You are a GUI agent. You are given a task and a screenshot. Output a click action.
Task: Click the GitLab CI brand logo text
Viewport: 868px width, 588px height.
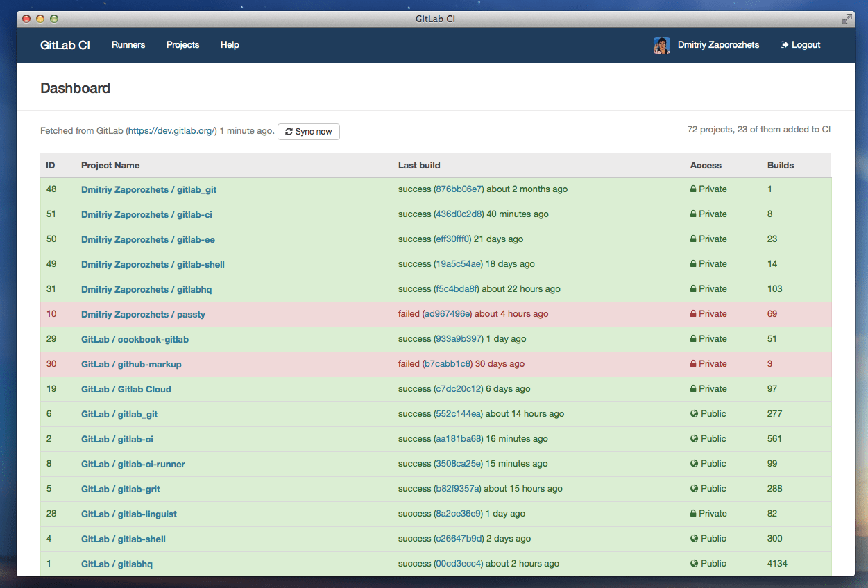tap(65, 45)
